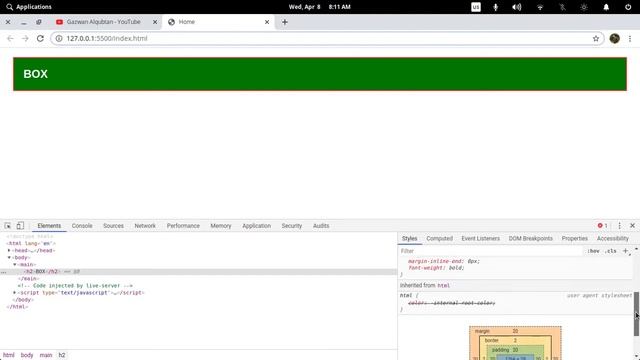Switch to DOM Breakpoints tab
The height and width of the screenshot is (360, 640).
point(531,238)
